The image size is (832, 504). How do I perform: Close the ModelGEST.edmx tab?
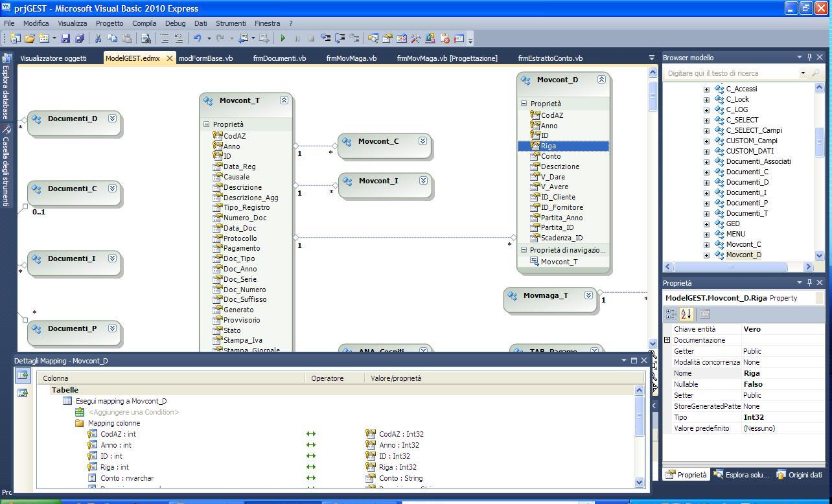[170, 58]
